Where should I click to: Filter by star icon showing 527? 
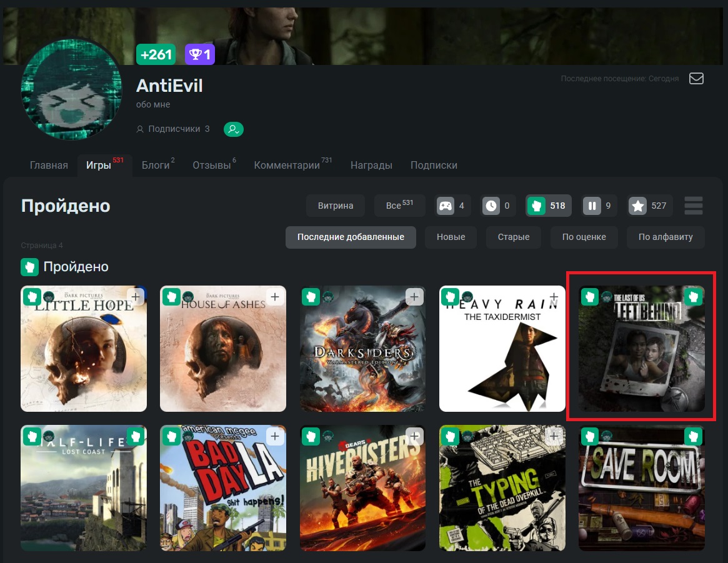649,206
